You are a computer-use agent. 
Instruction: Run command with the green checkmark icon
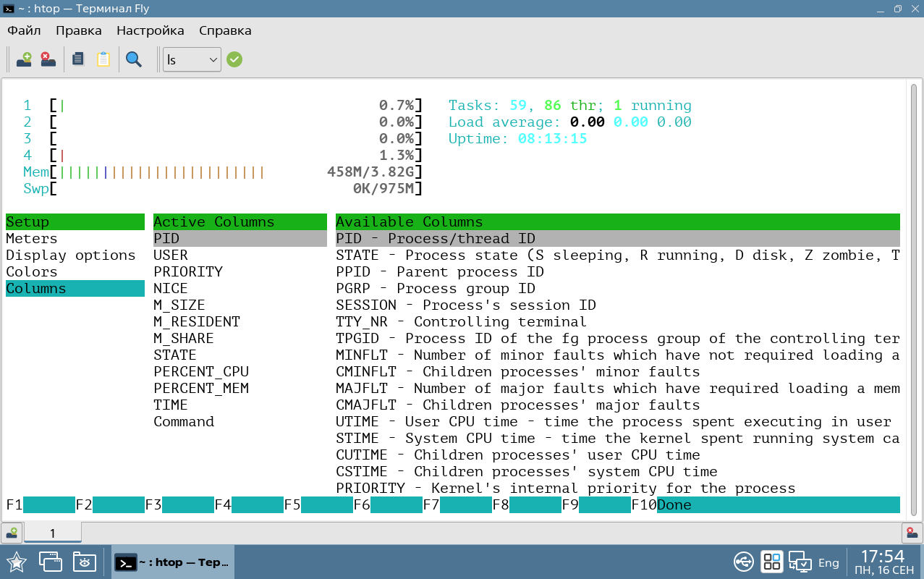(x=234, y=59)
